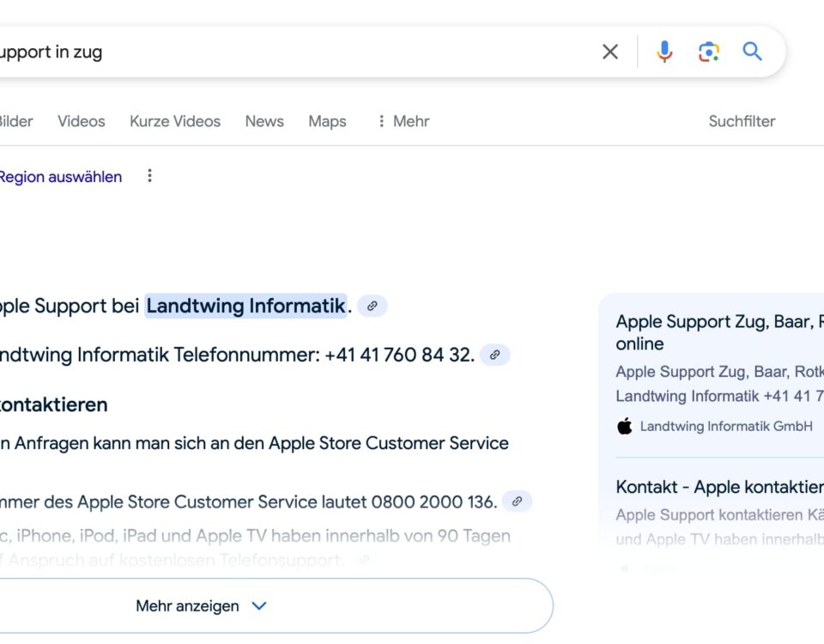Open the three-dot menu beside Region auswählen

(x=149, y=175)
